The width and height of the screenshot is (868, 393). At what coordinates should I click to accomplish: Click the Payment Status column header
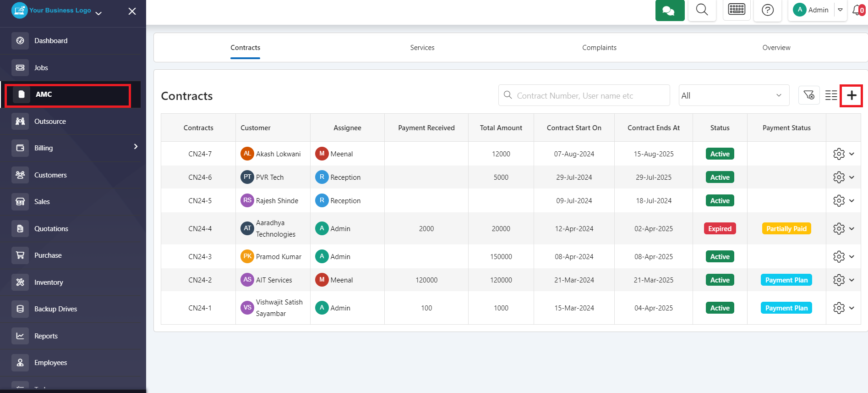pos(786,128)
